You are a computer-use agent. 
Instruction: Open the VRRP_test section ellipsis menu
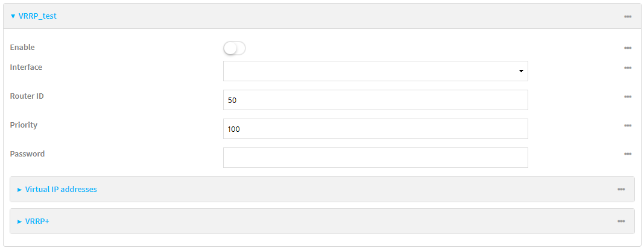click(628, 16)
